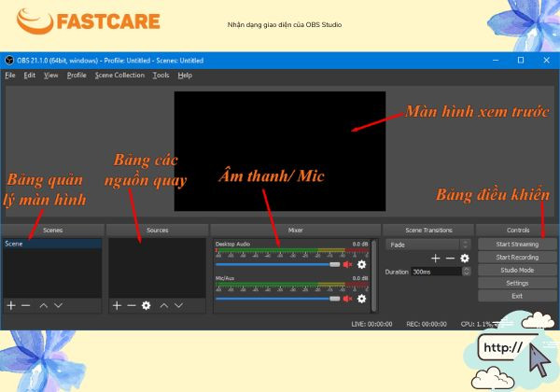This screenshot has height=392, width=560.
Task: Maximize the OBS window
Action: pos(521,61)
